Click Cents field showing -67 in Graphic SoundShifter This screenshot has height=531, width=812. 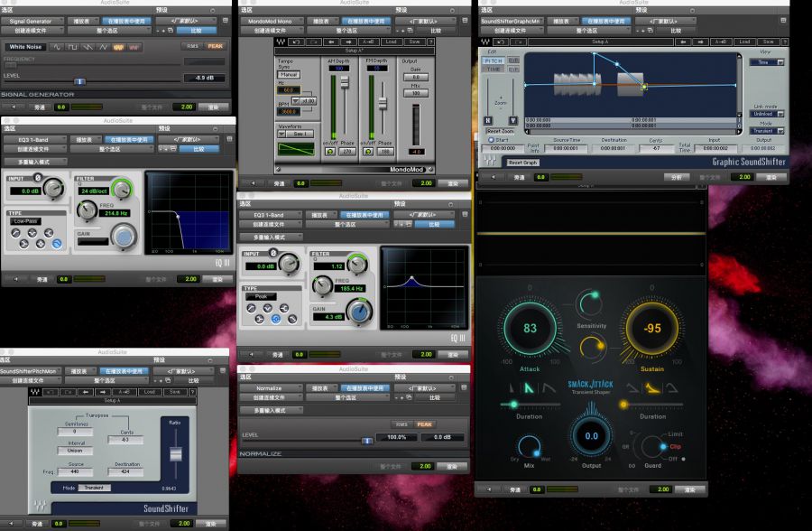[657, 148]
